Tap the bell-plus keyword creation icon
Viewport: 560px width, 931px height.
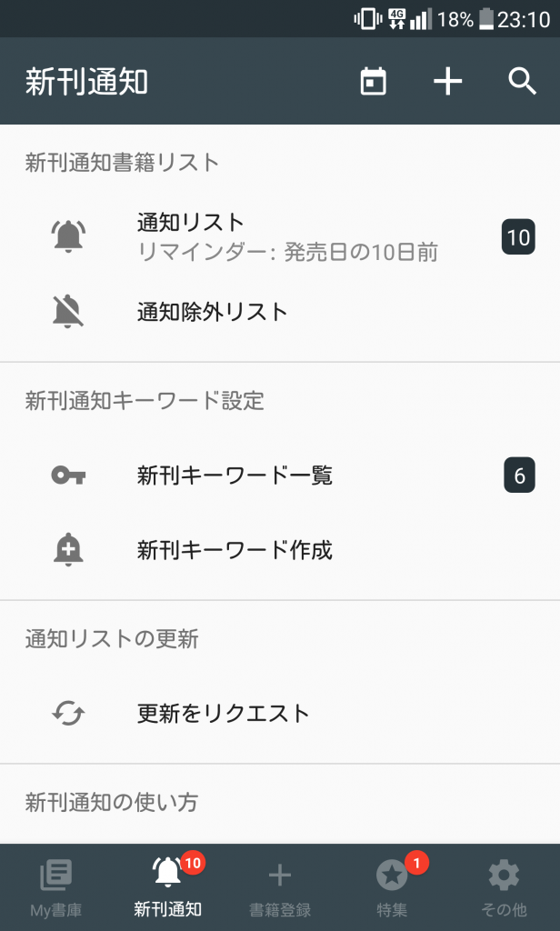point(68,549)
